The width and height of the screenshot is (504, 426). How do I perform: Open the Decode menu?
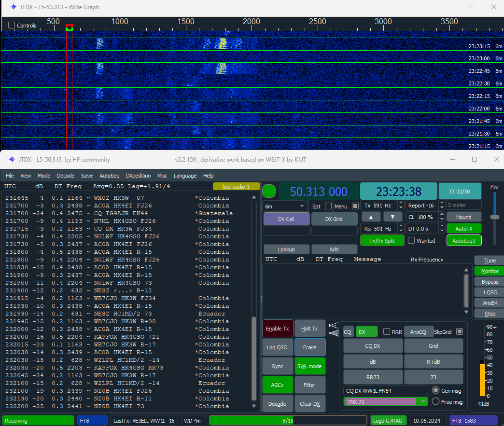66,176
